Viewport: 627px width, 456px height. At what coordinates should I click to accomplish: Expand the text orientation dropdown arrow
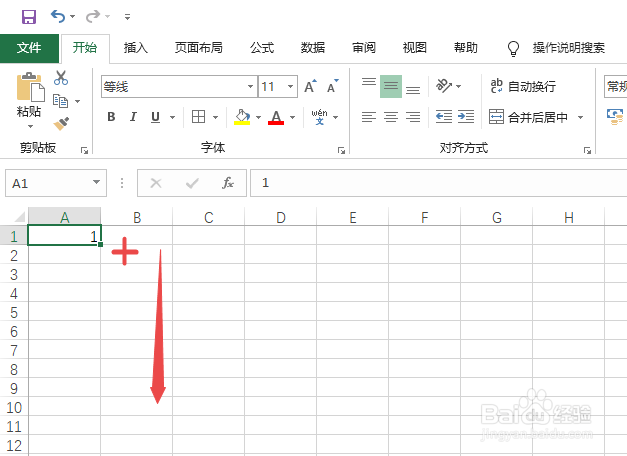click(x=459, y=86)
